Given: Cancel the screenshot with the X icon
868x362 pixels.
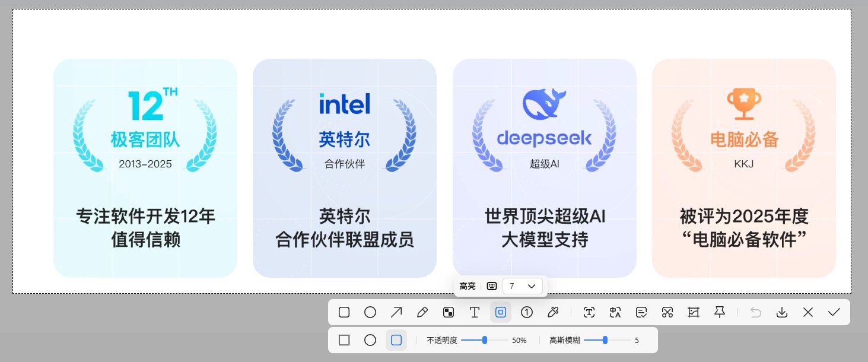Looking at the screenshot, I should pyautogui.click(x=808, y=312).
